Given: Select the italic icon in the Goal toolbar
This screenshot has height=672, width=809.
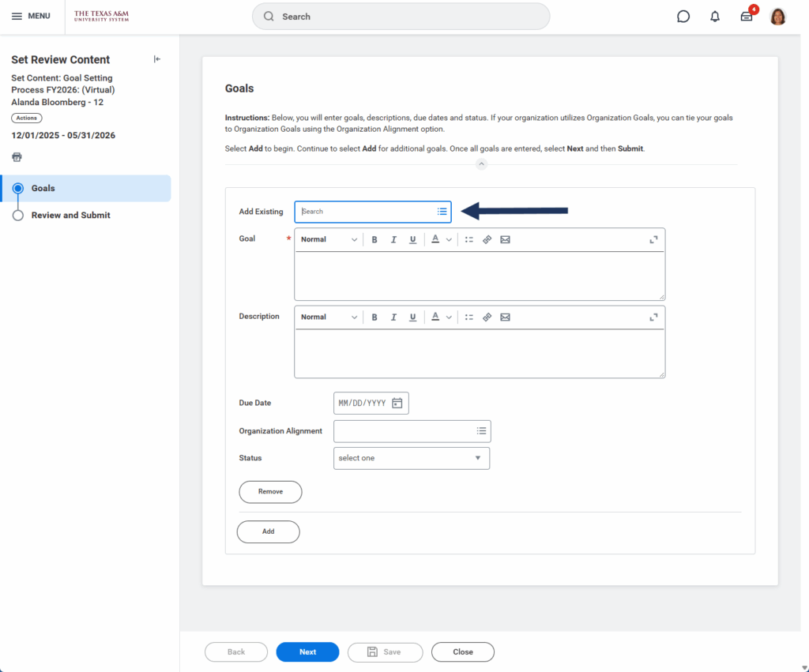Looking at the screenshot, I should point(393,239).
